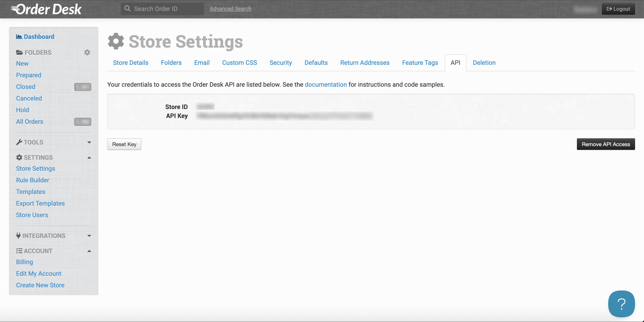Switch to the Deletion tab

484,63
